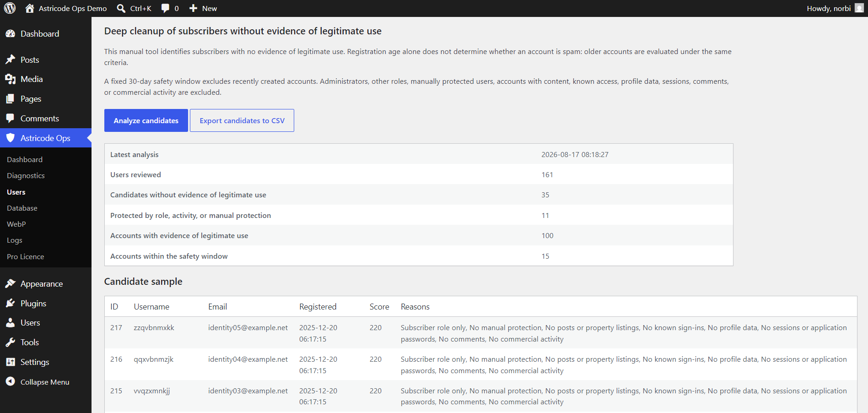Viewport: 868px width, 413px height.
Task: Open the Diagnostics submenu item
Action: 26,176
